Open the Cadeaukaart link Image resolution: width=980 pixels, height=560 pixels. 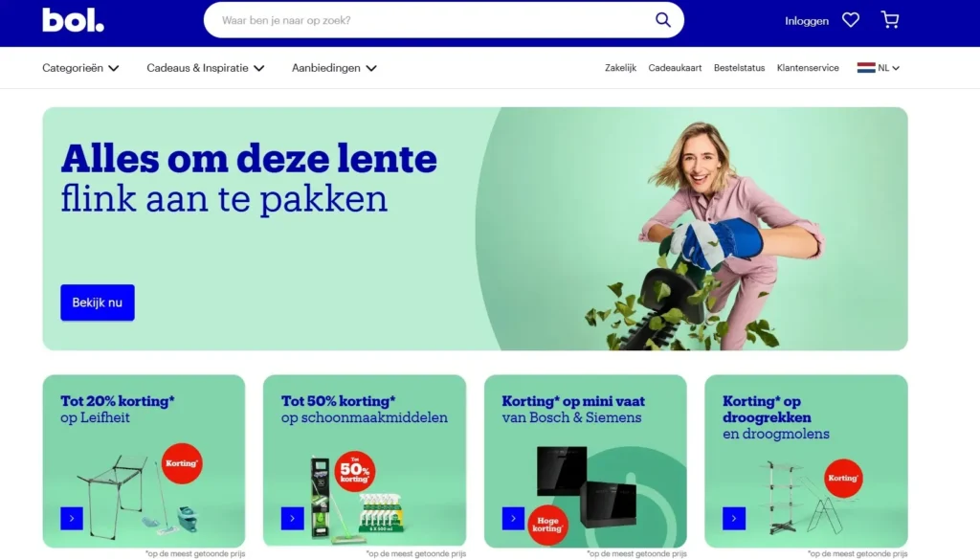click(675, 68)
